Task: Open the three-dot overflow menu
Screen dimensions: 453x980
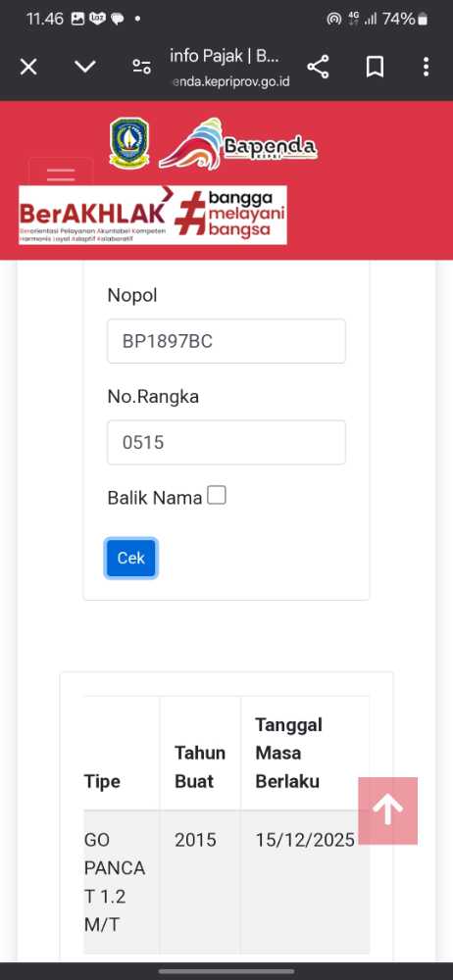Action: pyautogui.click(x=426, y=67)
